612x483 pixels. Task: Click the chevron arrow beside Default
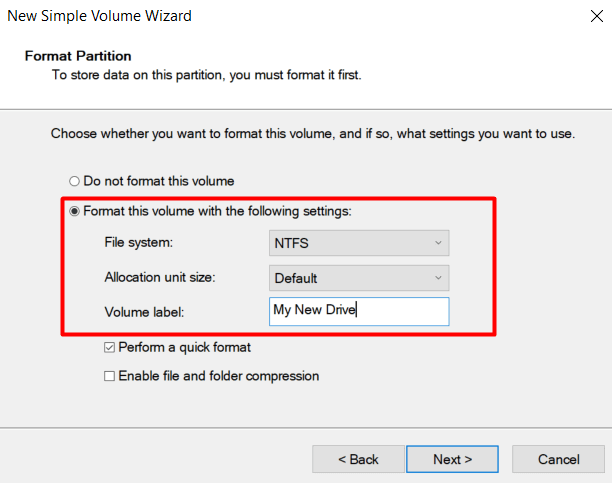pos(437,278)
